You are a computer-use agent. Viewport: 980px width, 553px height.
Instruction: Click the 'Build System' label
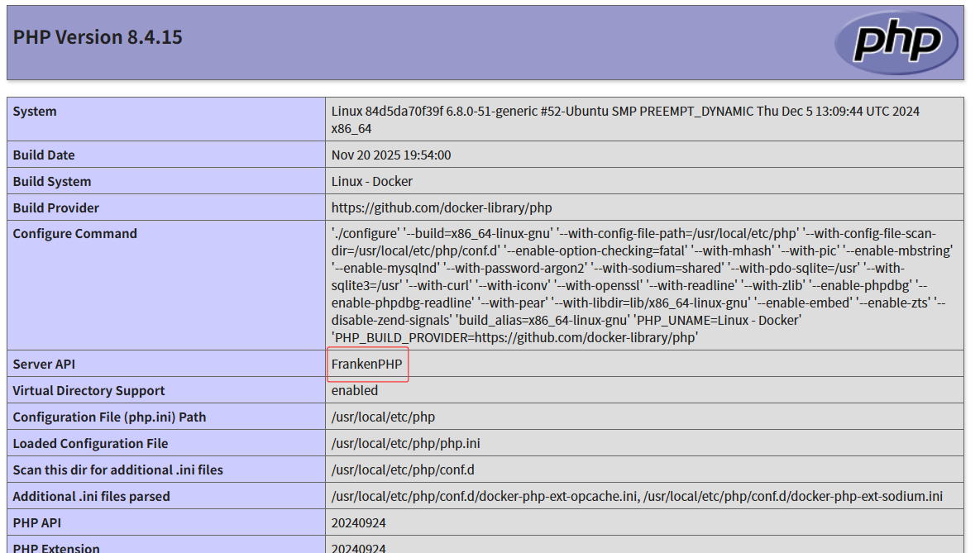click(52, 181)
